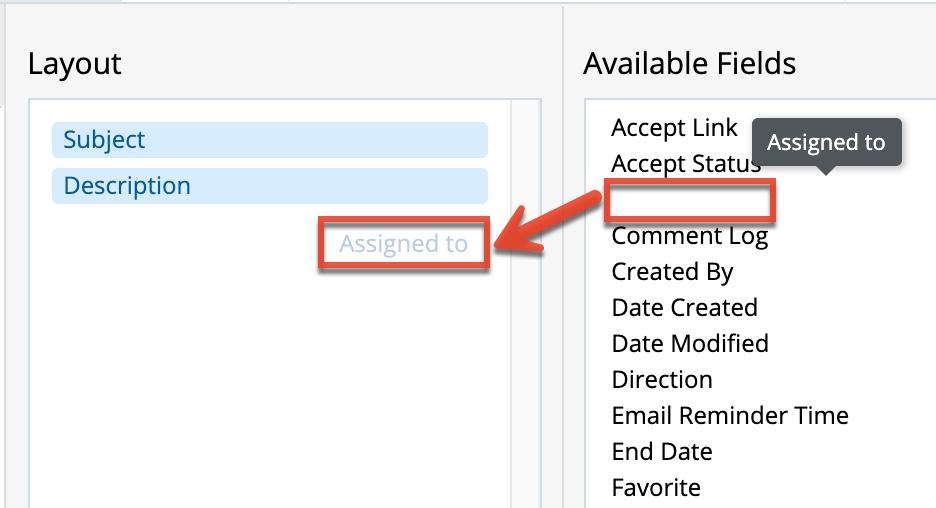Click the red arrow annotation
936x508 pixels.
[550, 224]
